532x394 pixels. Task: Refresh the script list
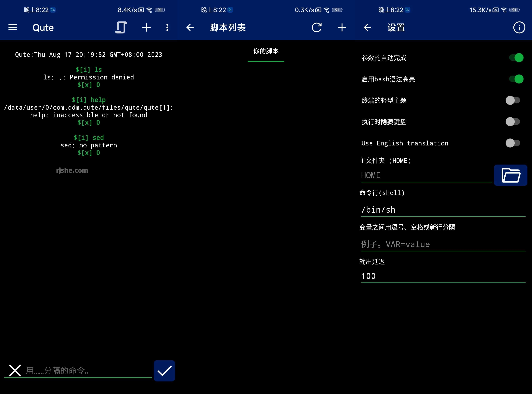pyautogui.click(x=317, y=27)
